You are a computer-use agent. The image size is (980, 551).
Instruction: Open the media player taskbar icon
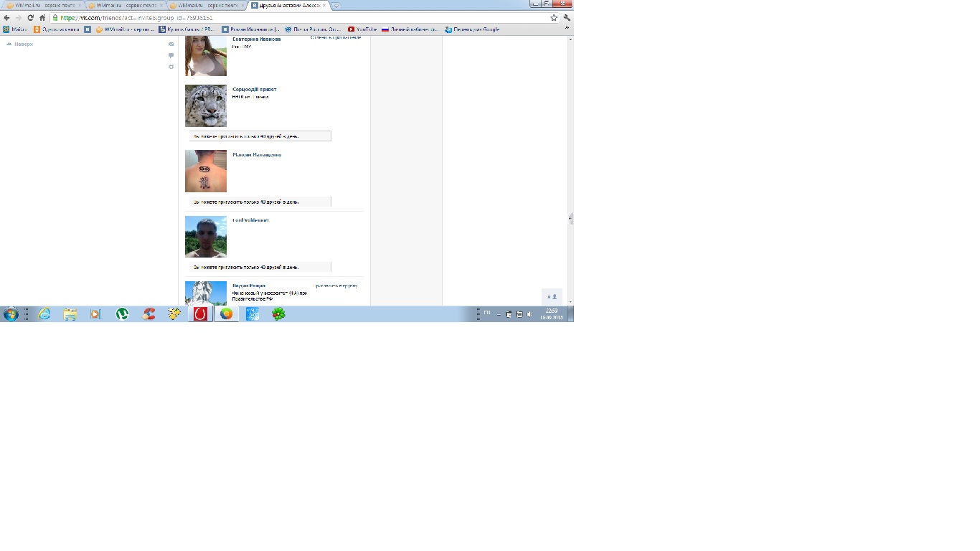tap(96, 314)
